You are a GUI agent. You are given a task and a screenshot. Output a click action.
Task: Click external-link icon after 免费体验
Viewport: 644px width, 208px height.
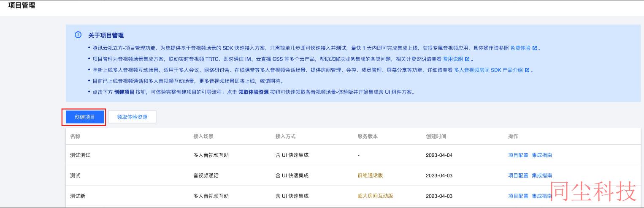(x=535, y=48)
